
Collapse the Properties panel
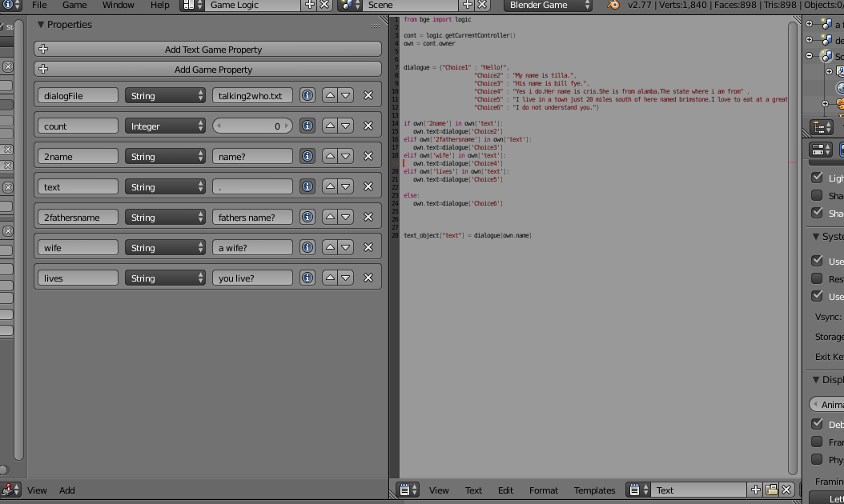(x=40, y=25)
